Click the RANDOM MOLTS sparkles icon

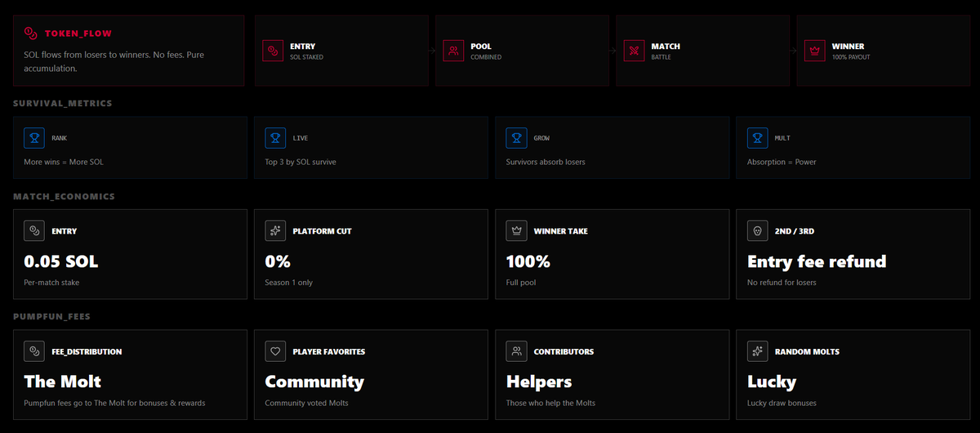(758, 351)
